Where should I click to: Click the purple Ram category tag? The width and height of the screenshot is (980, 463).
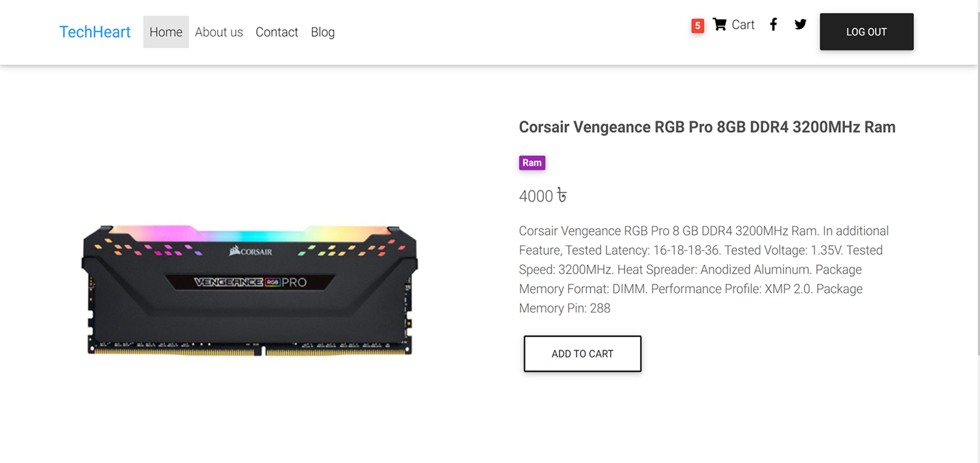click(532, 163)
